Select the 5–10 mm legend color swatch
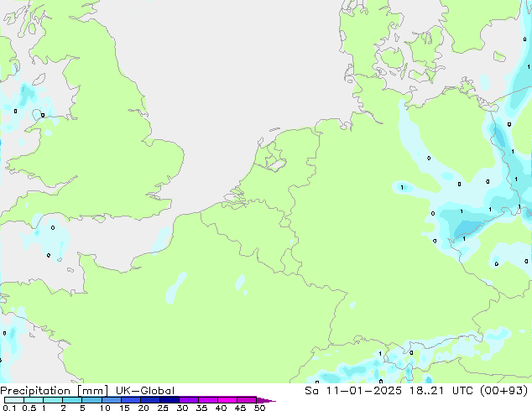The width and height of the screenshot is (532, 411). point(92,400)
